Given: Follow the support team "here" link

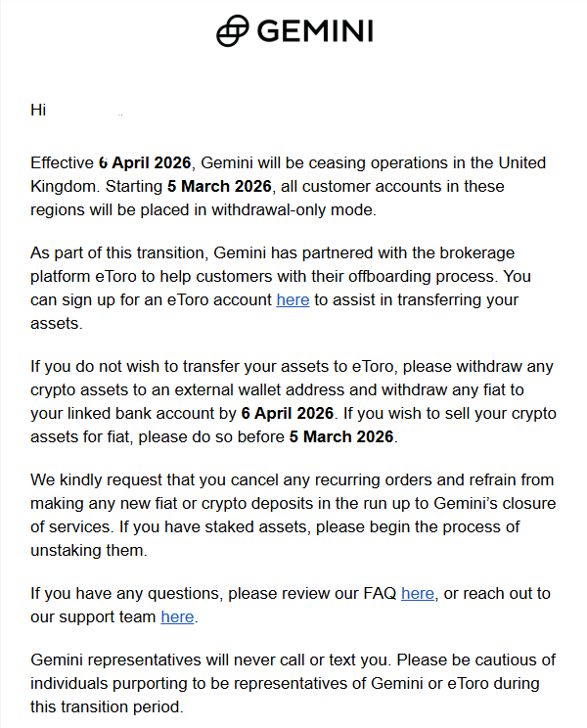Looking at the screenshot, I should 177,616.
